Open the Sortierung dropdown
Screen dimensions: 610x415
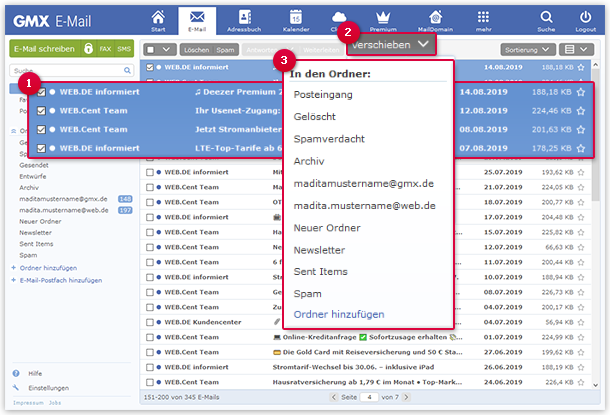(527, 49)
